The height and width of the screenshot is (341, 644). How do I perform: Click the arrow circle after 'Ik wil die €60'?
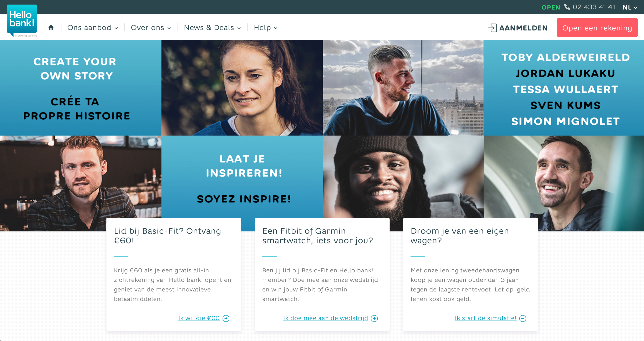point(226,318)
